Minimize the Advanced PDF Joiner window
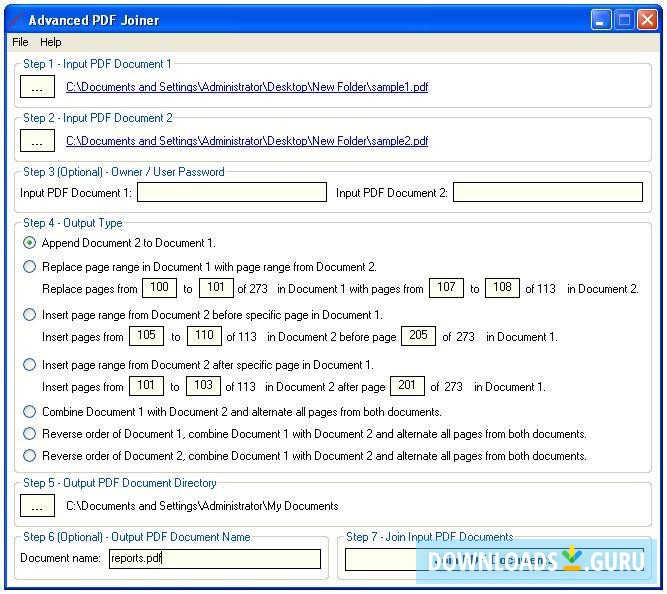 coord(601,20)
